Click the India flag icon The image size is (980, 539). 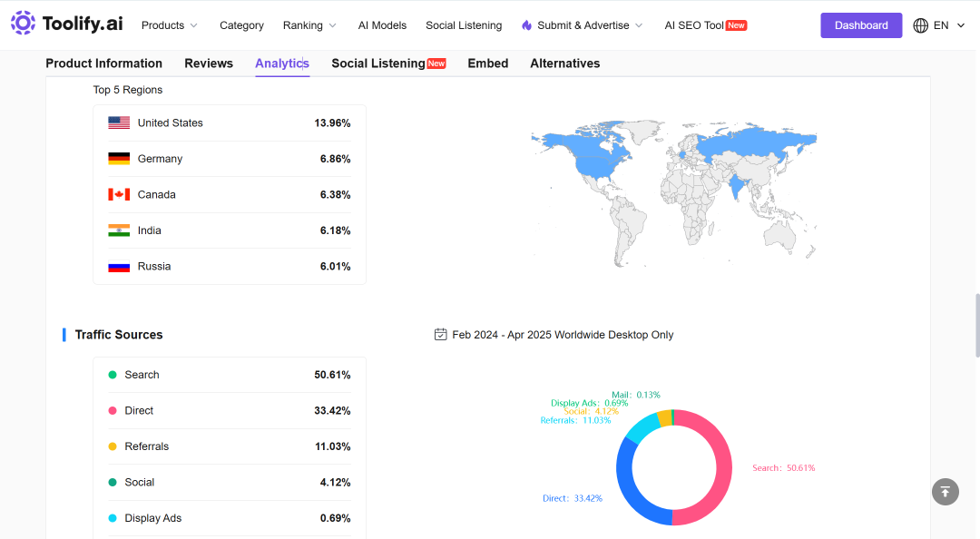pyautogui.click(x=119, y=230)
